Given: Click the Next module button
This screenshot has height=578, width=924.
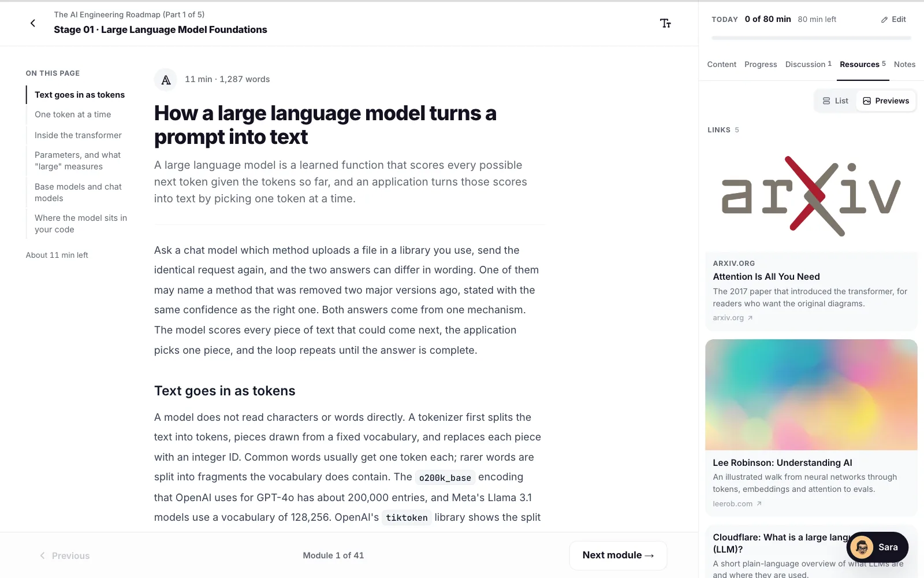Looking at the screenshot, I should [x=618, y=555].
